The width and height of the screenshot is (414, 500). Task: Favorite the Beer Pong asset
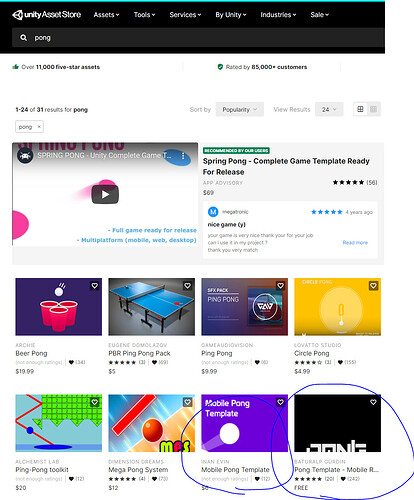tap(95, 286)
